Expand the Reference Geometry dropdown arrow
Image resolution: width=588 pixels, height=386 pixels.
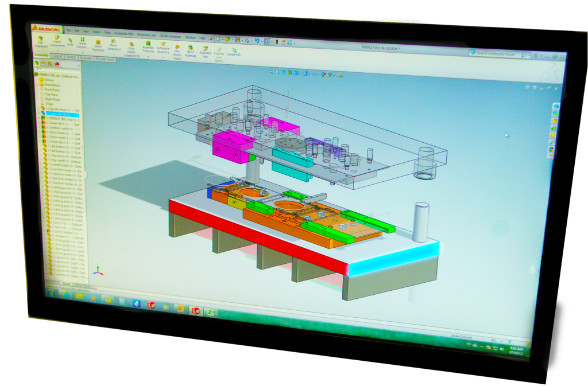pyautogui.click(x=164, y=57)
